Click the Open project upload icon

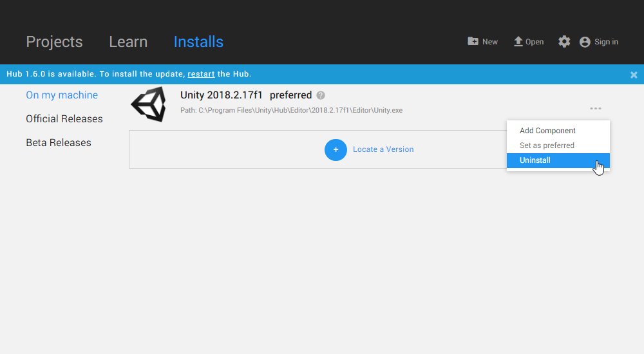(x=518, y=41)
